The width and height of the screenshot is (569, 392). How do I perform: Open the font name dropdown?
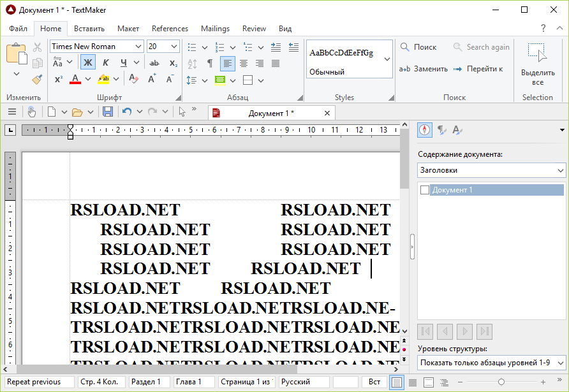138,47
